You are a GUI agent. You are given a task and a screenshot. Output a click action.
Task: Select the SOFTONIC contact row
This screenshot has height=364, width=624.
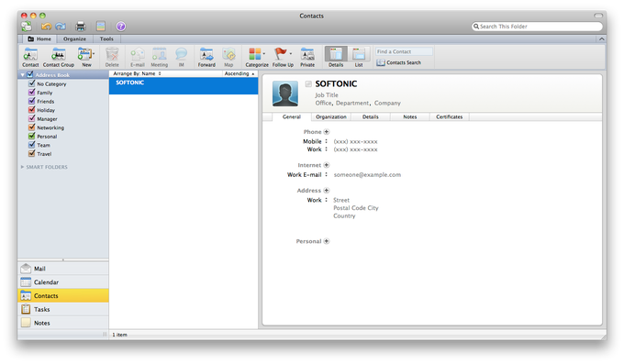pos(184,85)
